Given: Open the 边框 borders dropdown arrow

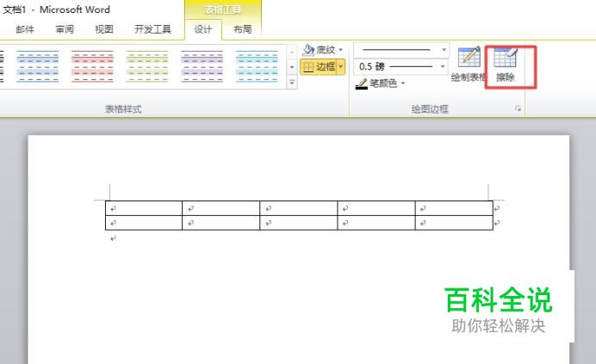Looking at the screenshot, I should click(341, 67).
